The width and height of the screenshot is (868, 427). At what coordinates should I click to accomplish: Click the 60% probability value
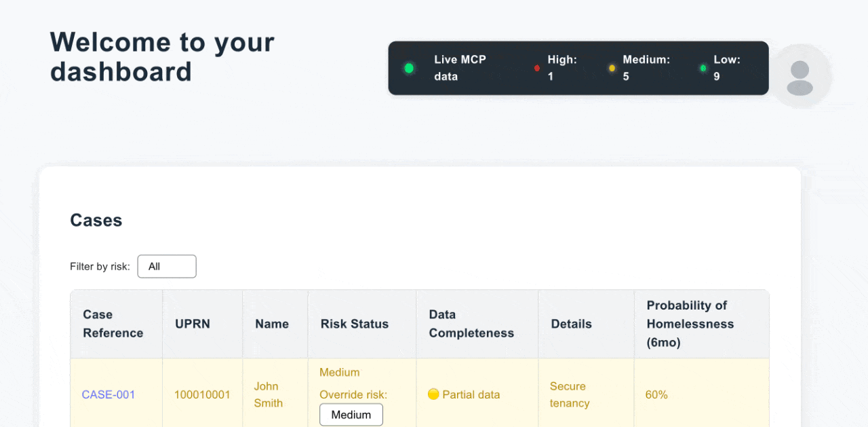click(656, 394)
